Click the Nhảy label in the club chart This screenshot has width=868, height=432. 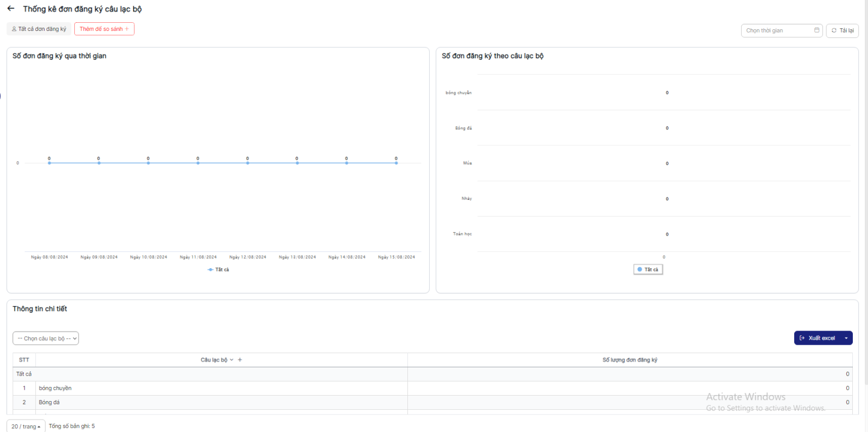[x=467, y=199]
